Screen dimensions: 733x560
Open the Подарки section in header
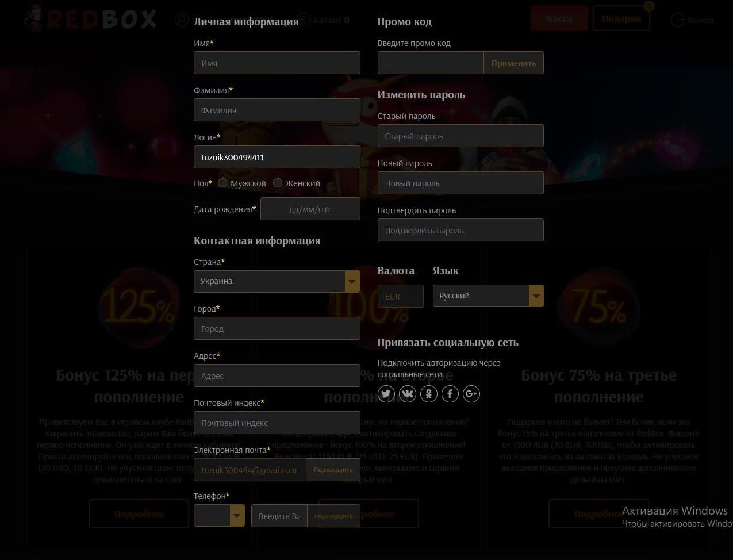click(x=621, y=18)
